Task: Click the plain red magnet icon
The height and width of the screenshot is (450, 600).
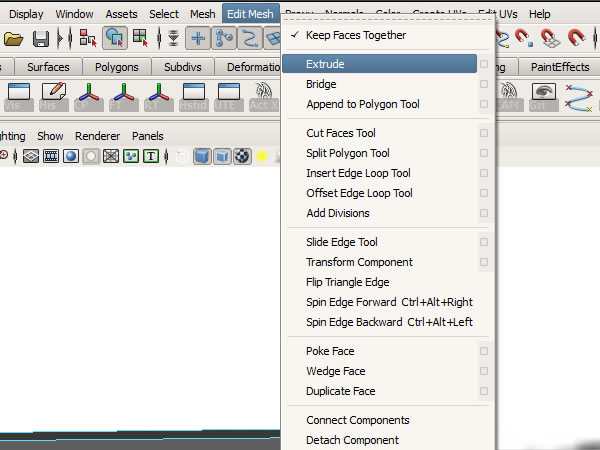Action: coord(576,38)
